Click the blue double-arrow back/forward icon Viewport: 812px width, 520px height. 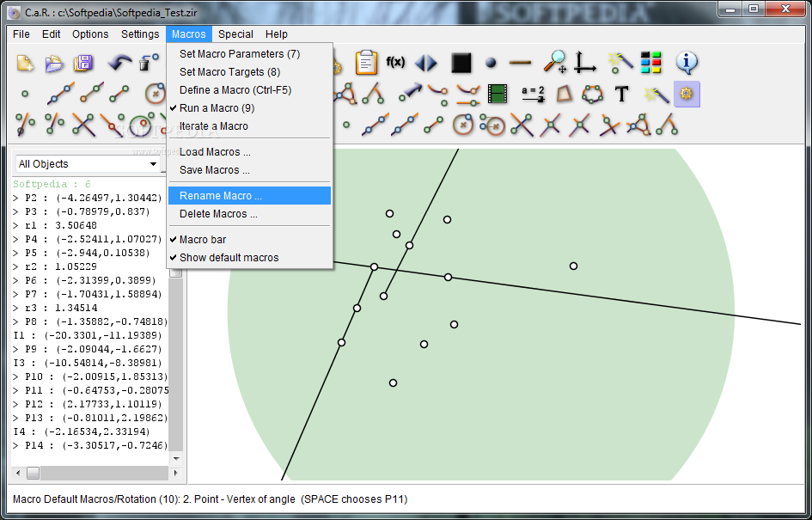[426, 64]
